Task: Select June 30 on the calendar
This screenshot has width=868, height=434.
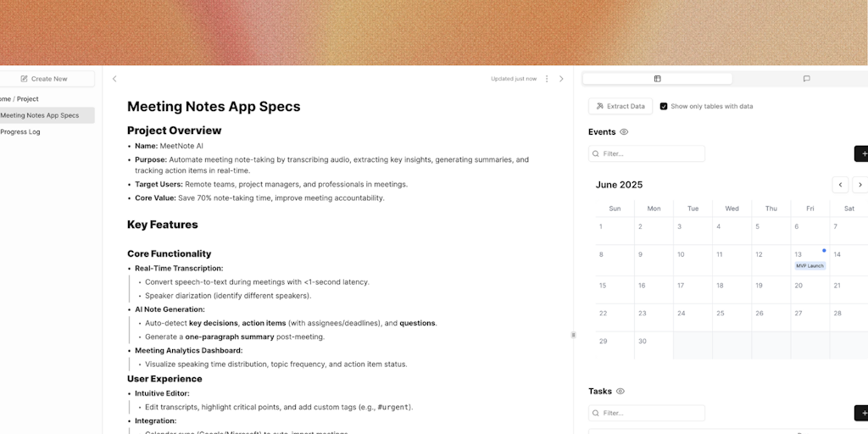Action: [654, 345]
